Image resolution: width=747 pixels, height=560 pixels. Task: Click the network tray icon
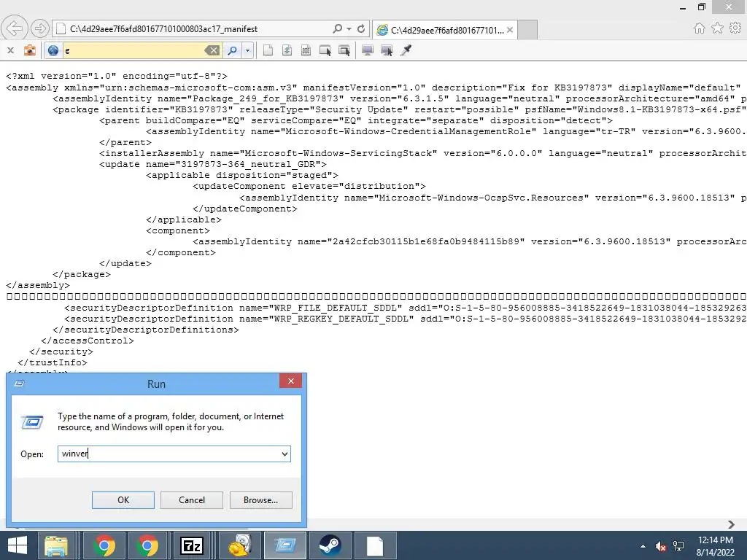[678, 546]
